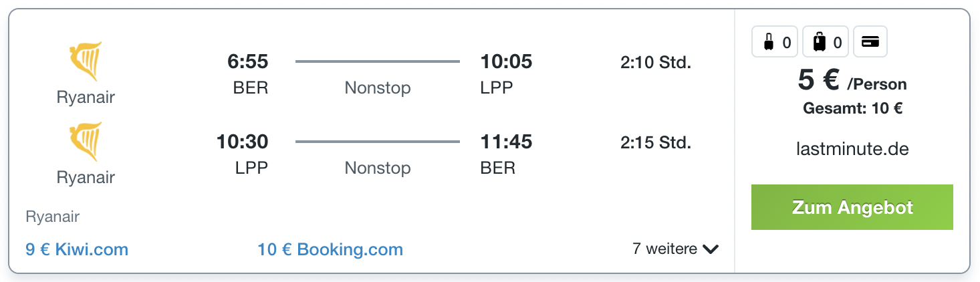This screenshot has width=980, height=282.
Task: Expand the 7 weitere offers list
Action: 675,249
